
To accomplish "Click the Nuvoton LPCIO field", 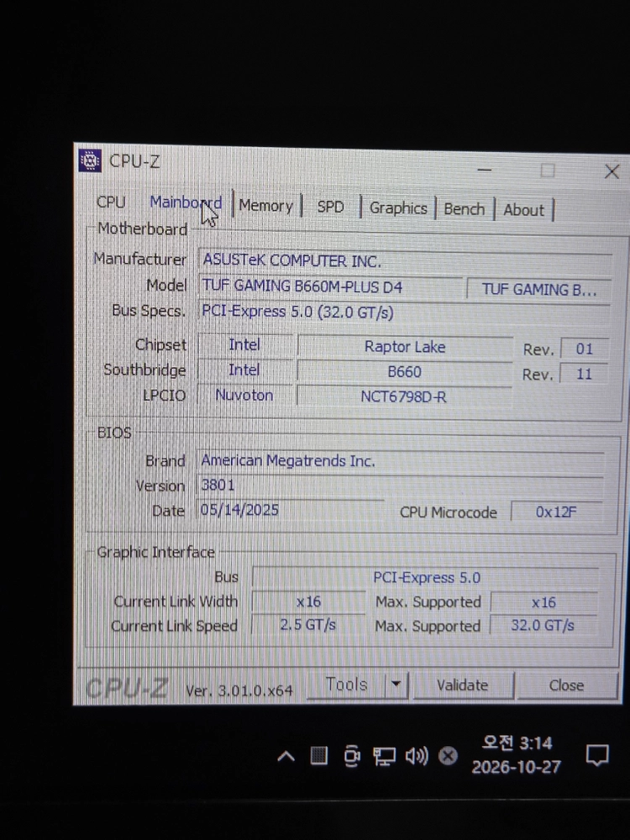I will coord(244,396).
